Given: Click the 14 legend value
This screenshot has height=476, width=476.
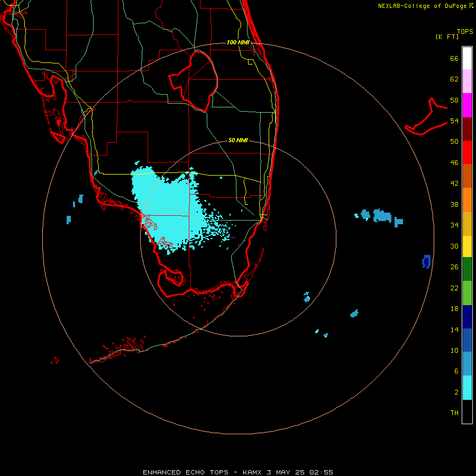Looking at the screenshot, I should coord(454,329).
